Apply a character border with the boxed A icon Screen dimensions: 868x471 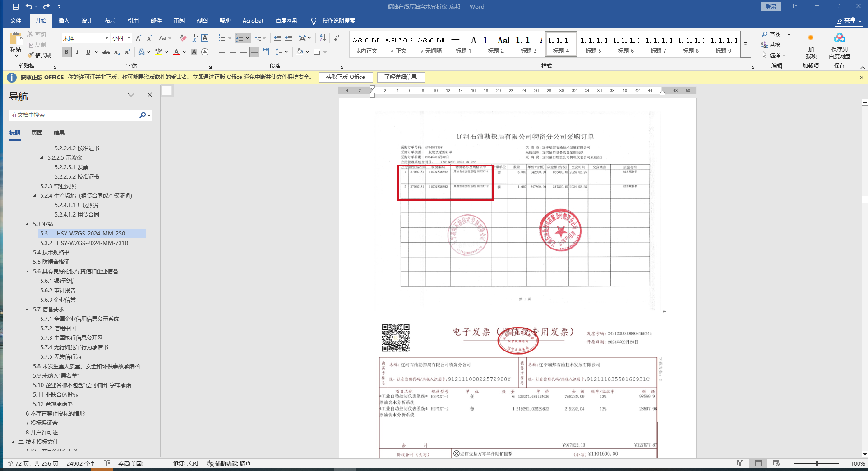pos(205,38)
